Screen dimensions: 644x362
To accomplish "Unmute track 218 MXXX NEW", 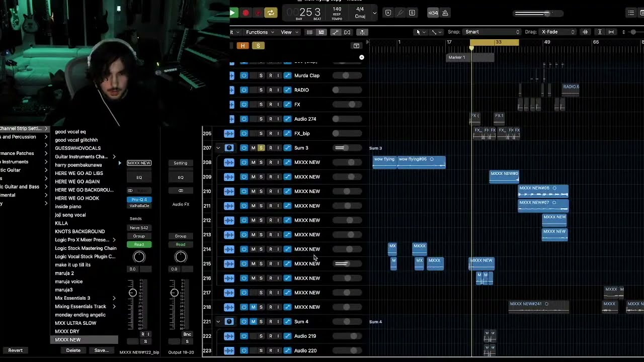I will click(x=253, y=307).
